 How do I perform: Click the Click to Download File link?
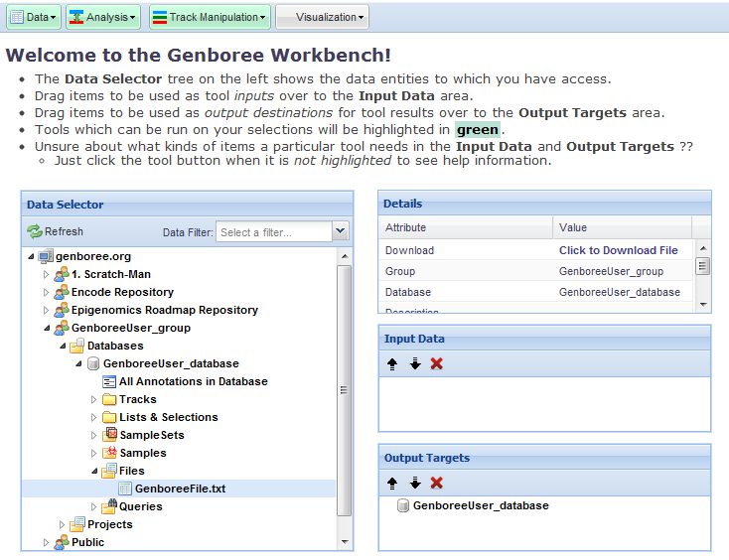(x=618, y=250)
